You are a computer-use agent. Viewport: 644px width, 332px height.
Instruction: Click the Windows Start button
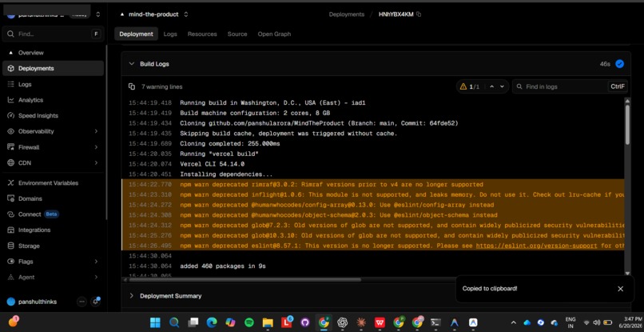(155, 322)
